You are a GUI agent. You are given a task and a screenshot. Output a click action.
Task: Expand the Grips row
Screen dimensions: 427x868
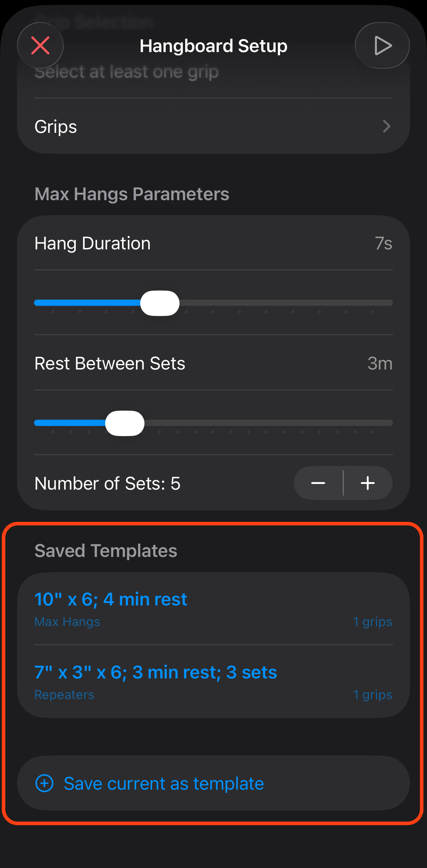tap(212, 126)
